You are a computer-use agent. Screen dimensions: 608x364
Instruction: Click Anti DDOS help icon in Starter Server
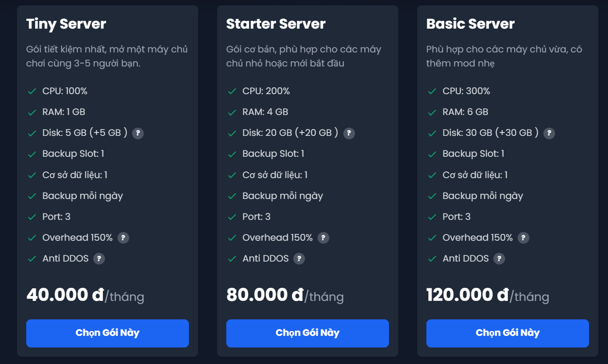click(299, 259)
